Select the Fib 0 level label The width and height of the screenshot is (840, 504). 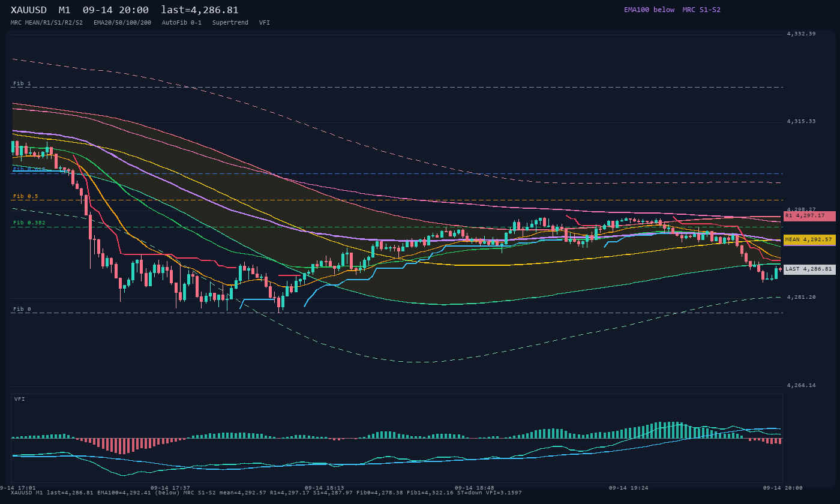click(22, 309)
